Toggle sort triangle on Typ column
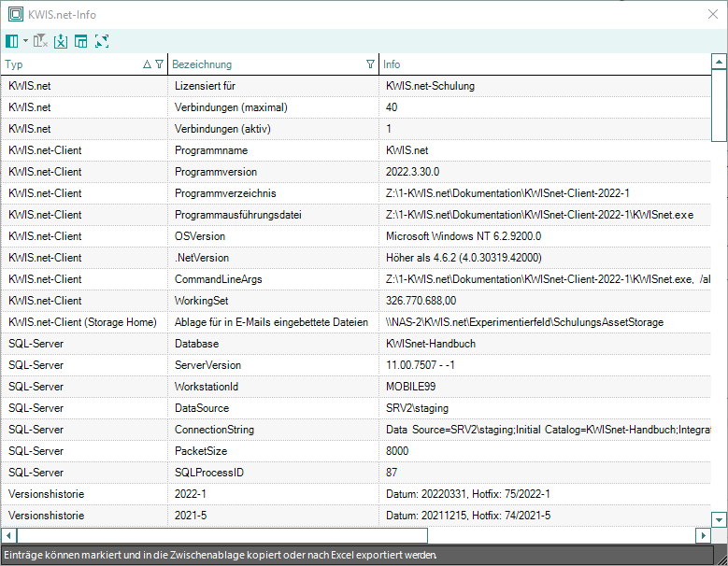 147,64
